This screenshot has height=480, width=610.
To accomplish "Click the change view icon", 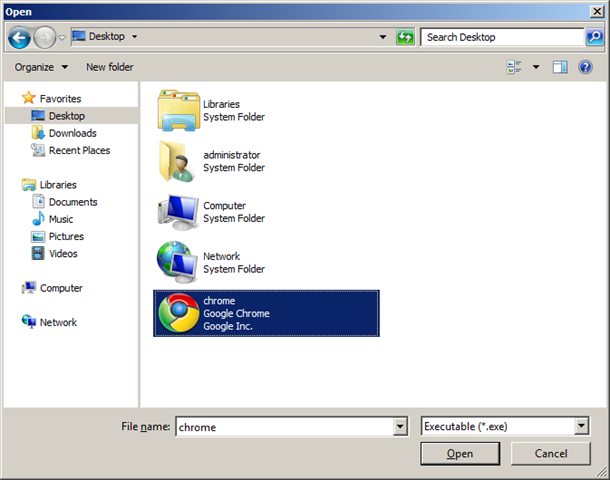I will coord(515,67).
